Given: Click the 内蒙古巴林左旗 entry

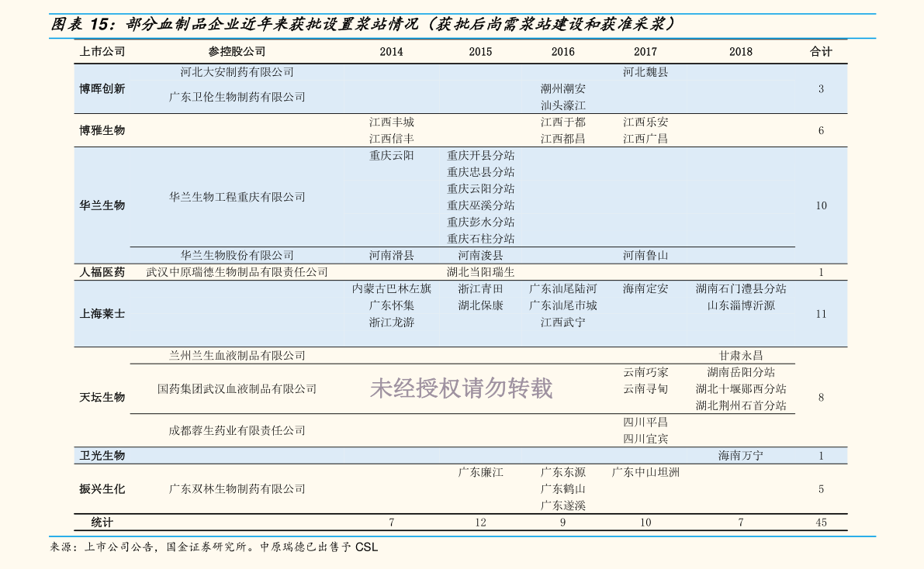Looking at the screenshot, I should tap(391, 289).
